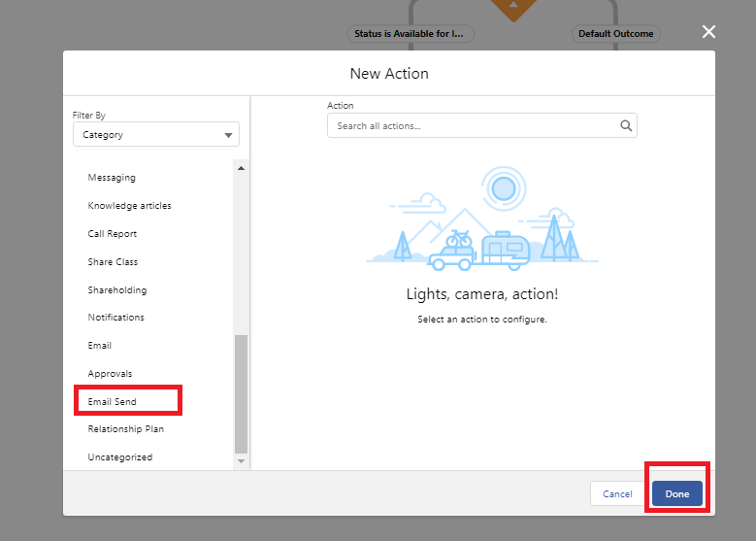
Task: Open the Approvals category
Action: click(x=110, y=374)
